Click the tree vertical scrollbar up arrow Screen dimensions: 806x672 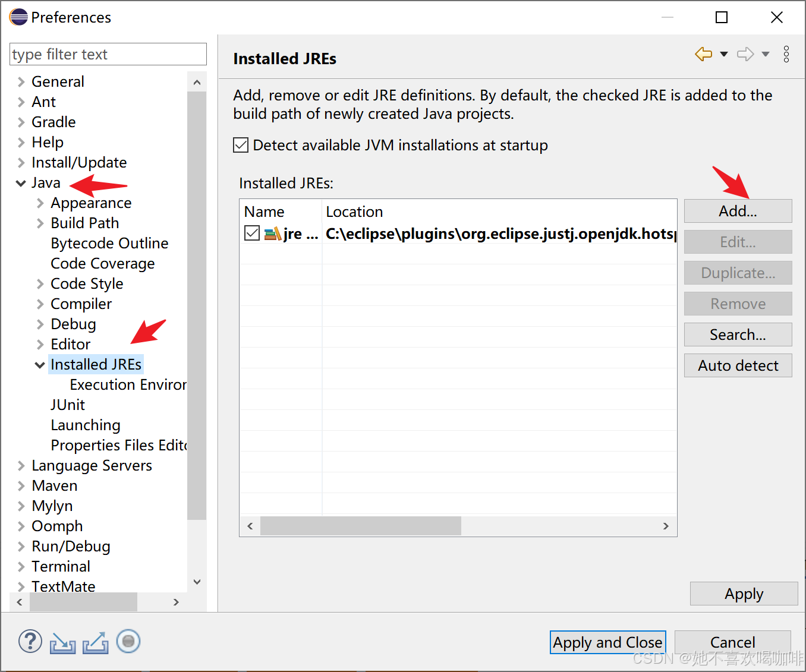[x=197, y=83]
